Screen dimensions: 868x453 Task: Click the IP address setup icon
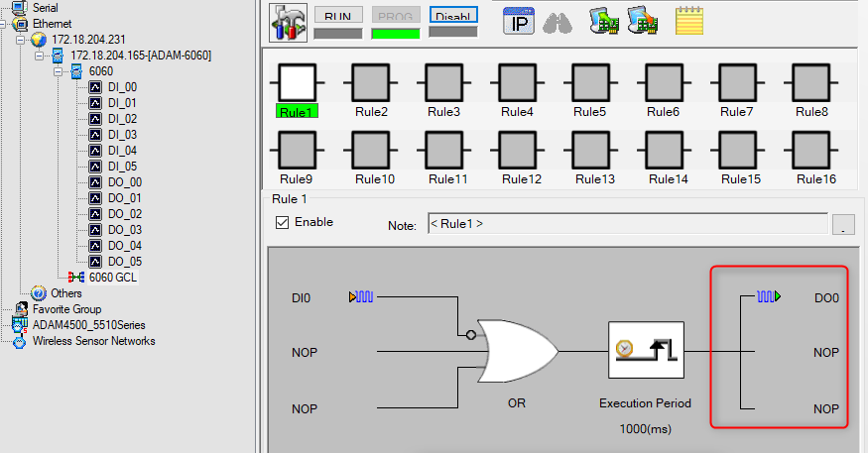coord(519,22)
